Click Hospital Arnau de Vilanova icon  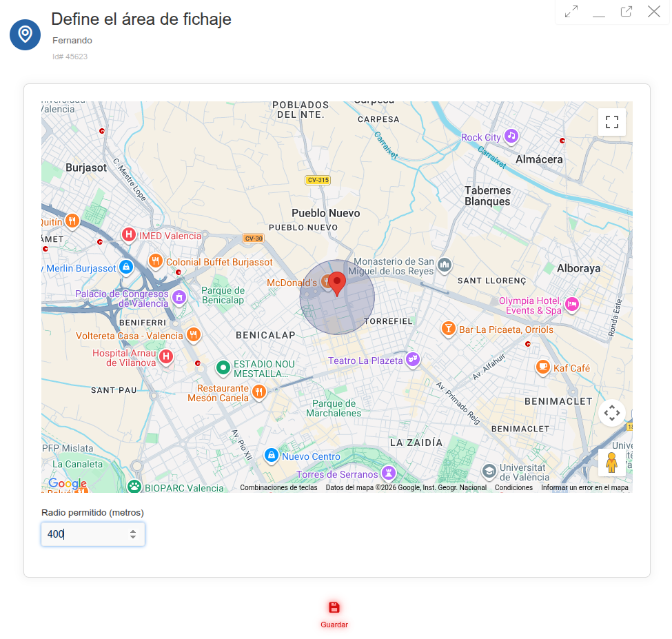[x=166, y=356]
